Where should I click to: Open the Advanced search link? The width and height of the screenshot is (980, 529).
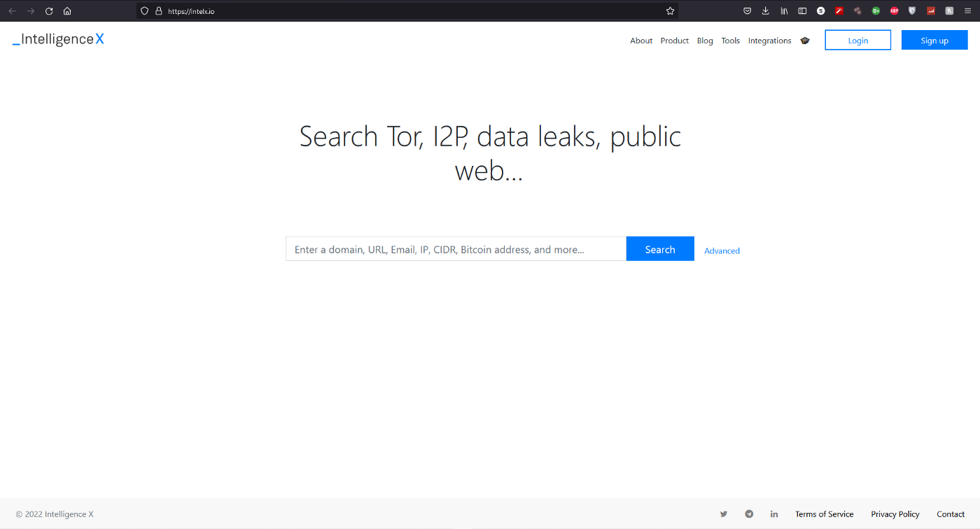click(722, 251)
